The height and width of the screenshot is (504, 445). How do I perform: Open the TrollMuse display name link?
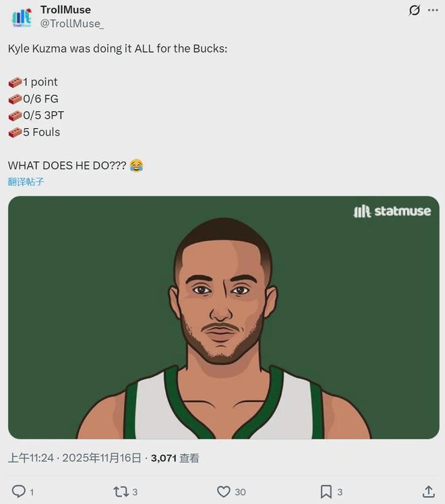[65, 9]
